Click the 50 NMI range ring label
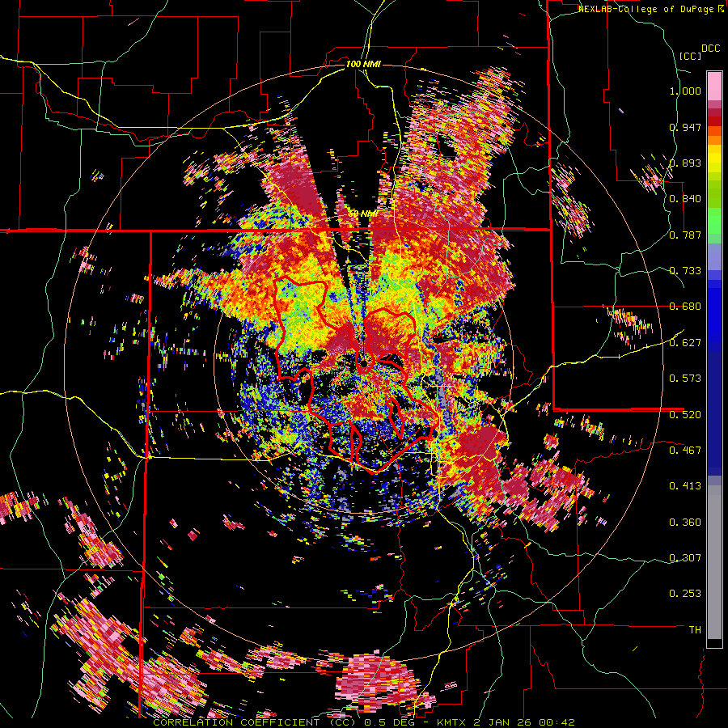The image size is (728, 728). (x=363, y=214)
